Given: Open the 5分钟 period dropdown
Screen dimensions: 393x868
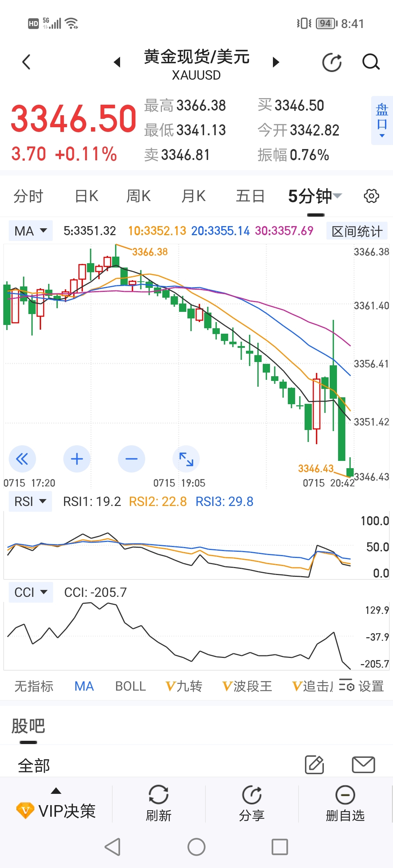Looking at the screenshot, I should pos(315,196).
